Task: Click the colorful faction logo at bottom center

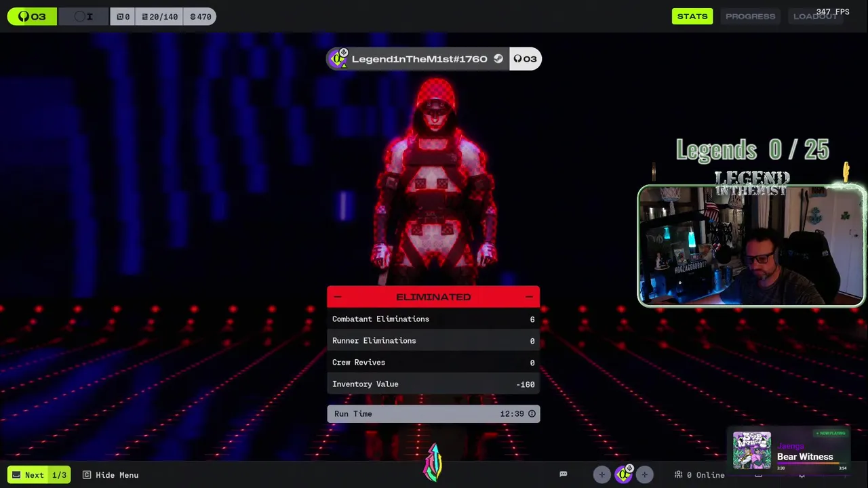Action: (x=433, y=463)
